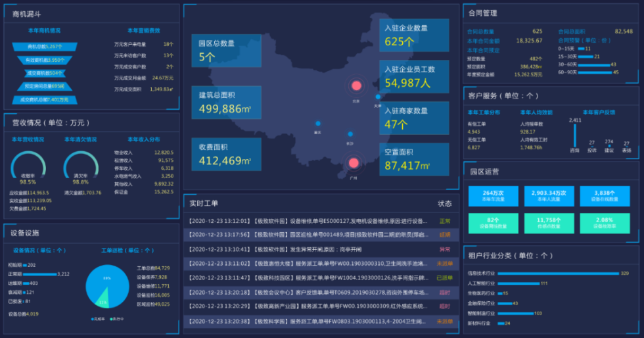Select the blue Tianjin dot on the map
Viewport: 644px width, 338px height.
(x=378, y=97)
